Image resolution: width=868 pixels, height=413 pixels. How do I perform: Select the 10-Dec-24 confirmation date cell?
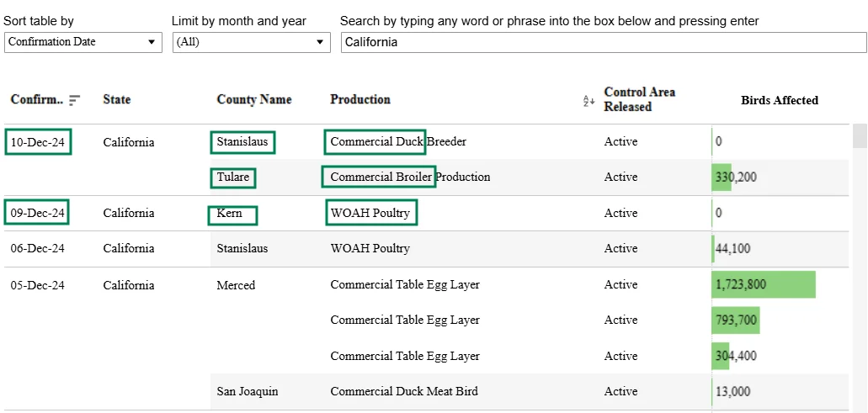click(38, 142)
